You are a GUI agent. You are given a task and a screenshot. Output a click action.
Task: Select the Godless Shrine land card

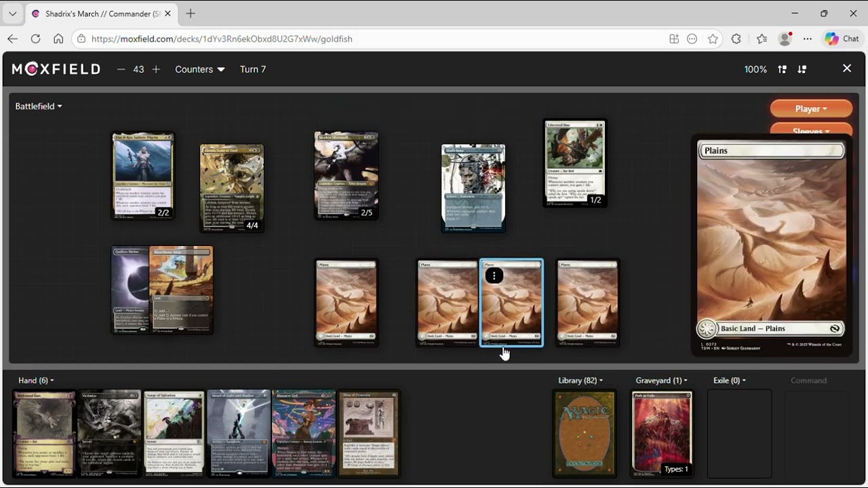pyautogui.click(x=130, y=290)
